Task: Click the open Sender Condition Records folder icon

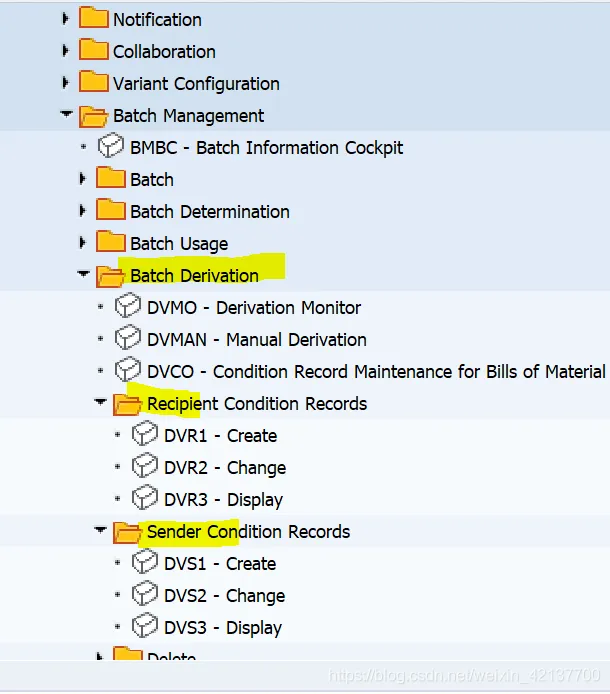Action: pos(127,532)
